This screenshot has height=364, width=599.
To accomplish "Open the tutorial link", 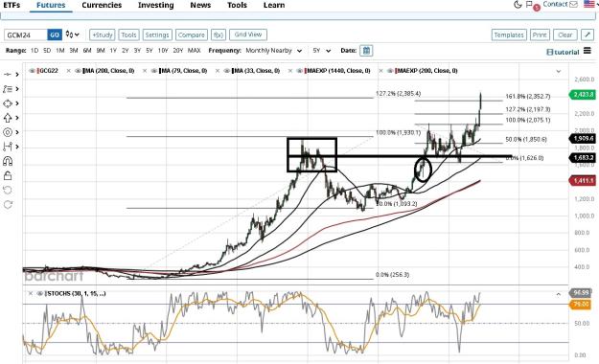I will tap(564, 52).
